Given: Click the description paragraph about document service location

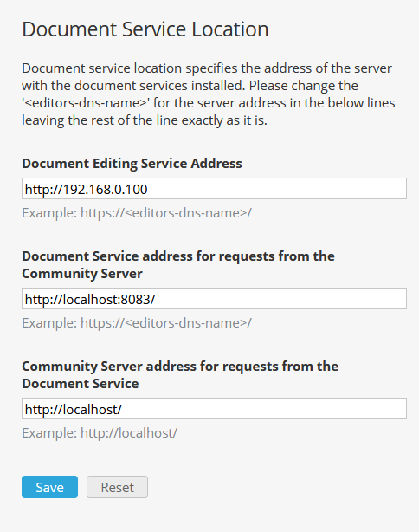Looking at the screenshot, I should tap(208, 94).
